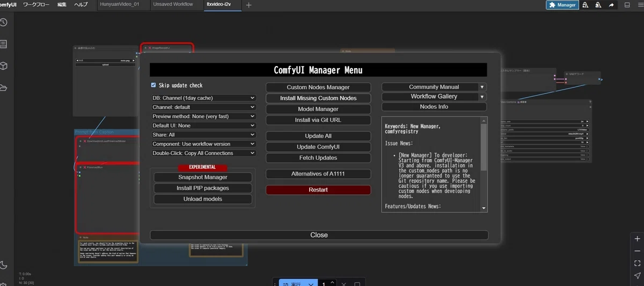Zoom out canvas with minus icon
This screenshot has width=644, height=286.
coord(637,251)
